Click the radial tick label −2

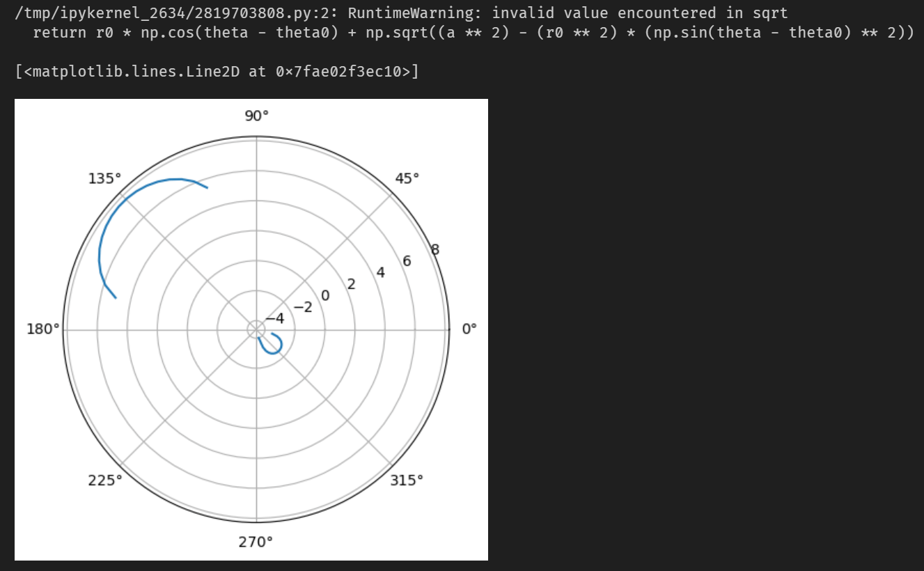tap(304, 307)
